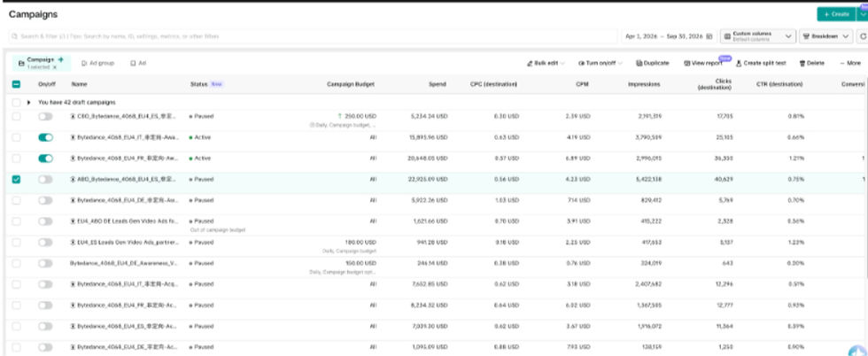Open the Custom columns dropdown
Screen dimensions: 868x356
tap(758, 36)
